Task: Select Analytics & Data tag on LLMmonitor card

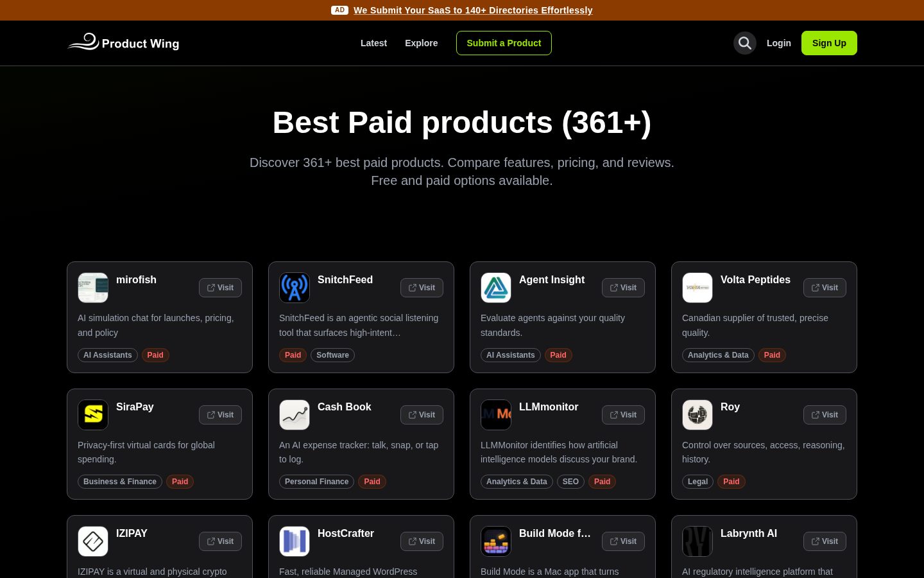Action: pyautogui.click(x=517, y=482)
